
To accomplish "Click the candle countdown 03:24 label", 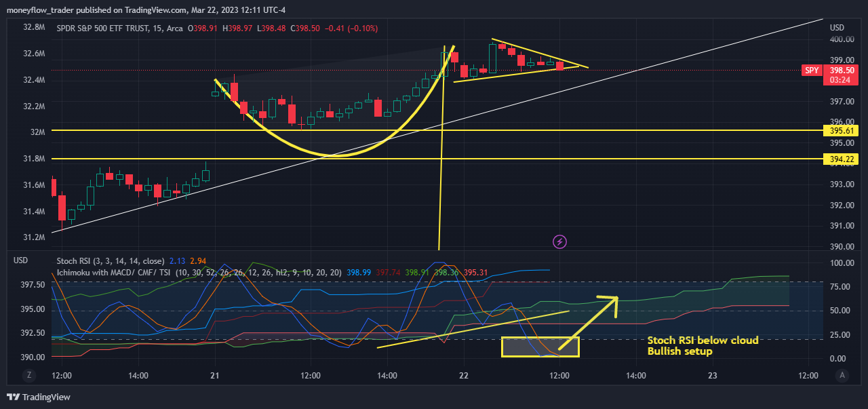I will [840, 80].
